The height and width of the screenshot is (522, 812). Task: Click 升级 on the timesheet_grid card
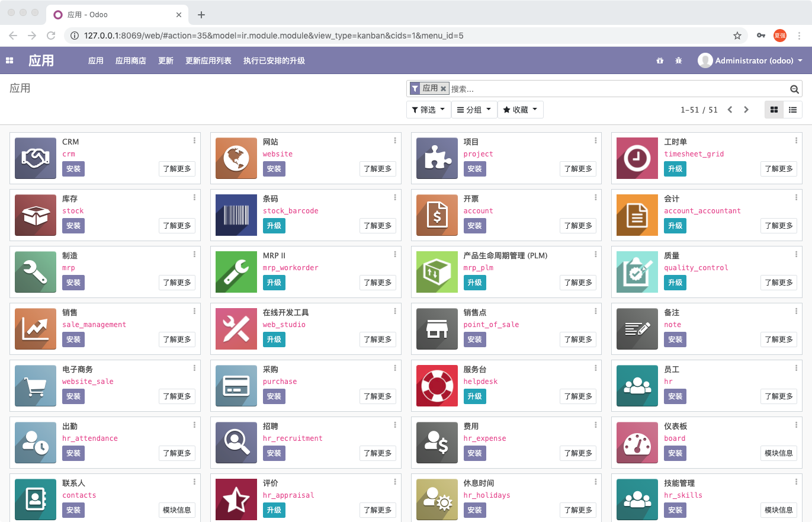tap(675, 169)
